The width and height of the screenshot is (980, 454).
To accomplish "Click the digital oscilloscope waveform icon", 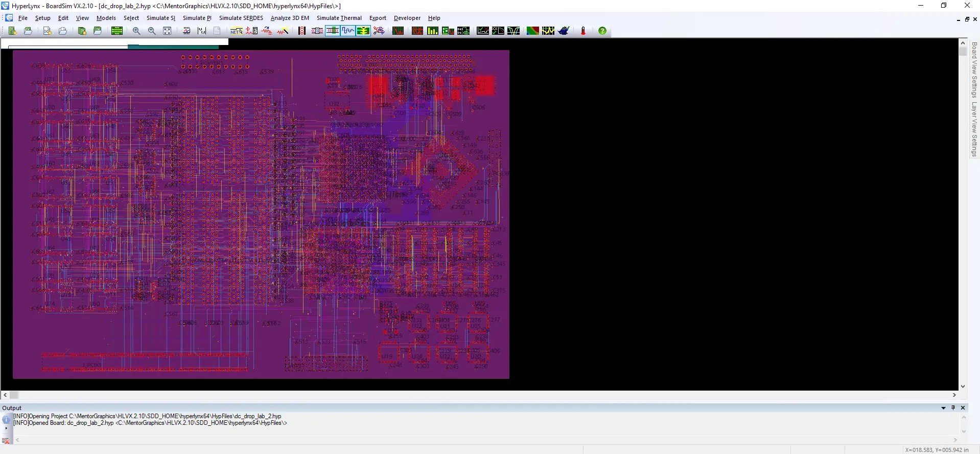I will coord(348,31).
